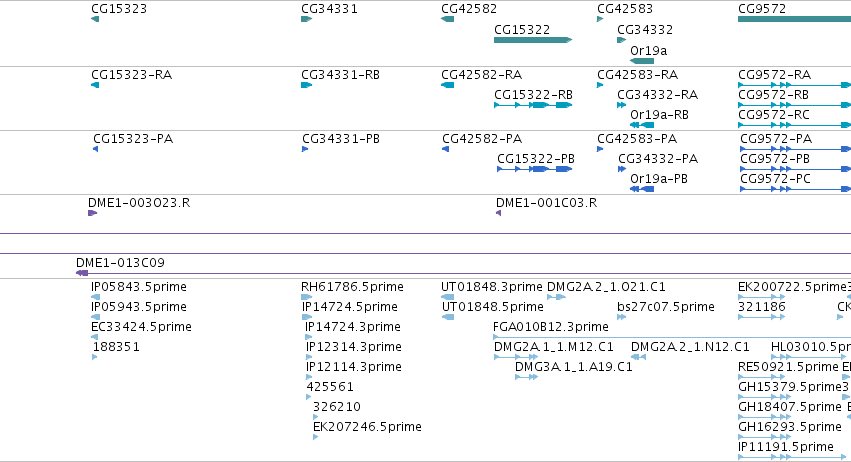851x462 pixels.
Task: Click EST HL03010.5prime label
Action: coord(811,347)
